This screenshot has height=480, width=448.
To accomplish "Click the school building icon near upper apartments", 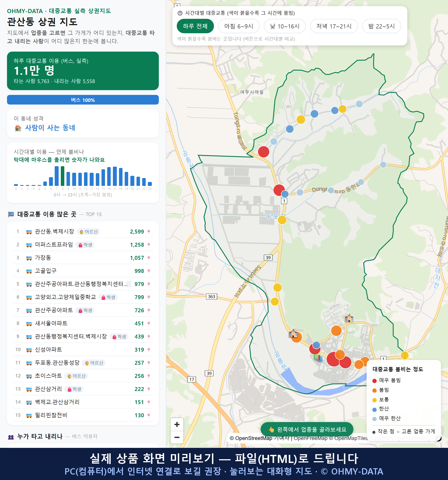I will pyautogui.click(x=349, y=318).
